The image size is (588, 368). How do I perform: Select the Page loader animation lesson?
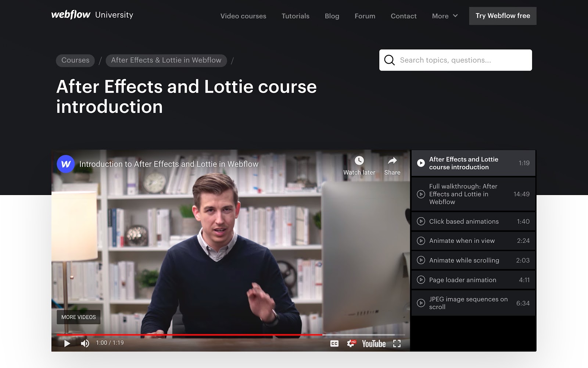coord(473,280)
